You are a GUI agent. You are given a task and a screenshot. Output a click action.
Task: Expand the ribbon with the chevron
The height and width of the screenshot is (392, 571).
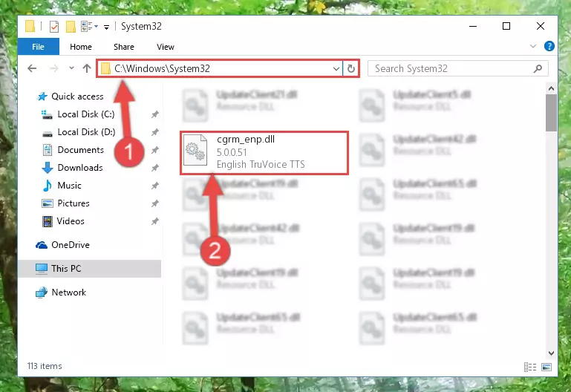pyautogui.click(x=533, y=46)
